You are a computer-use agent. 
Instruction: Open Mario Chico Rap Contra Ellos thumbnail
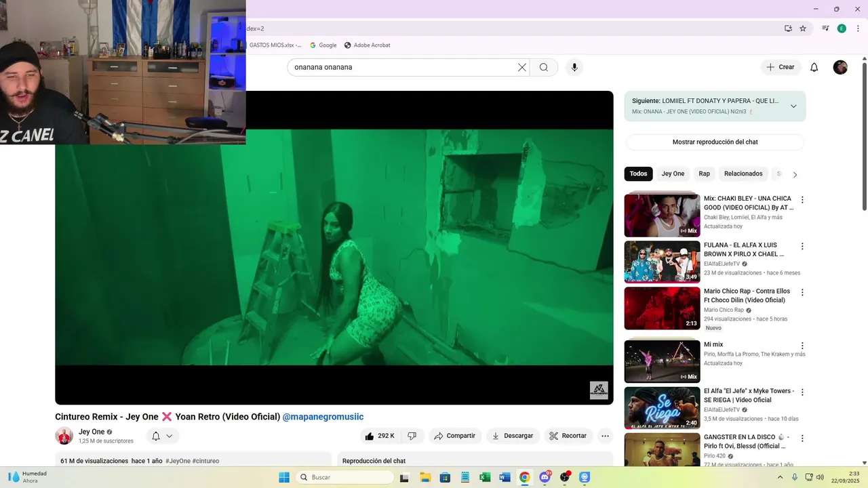(x=662, y=308)
